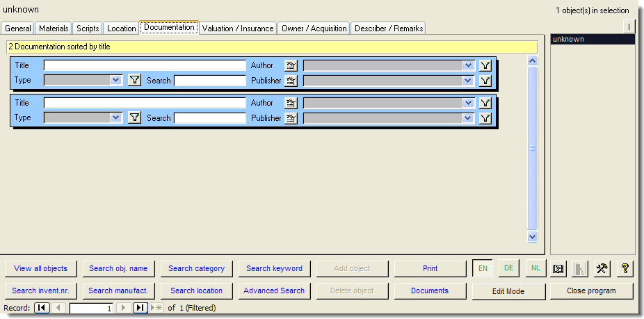Click the Advanced Search button

[x=274, y=291]
